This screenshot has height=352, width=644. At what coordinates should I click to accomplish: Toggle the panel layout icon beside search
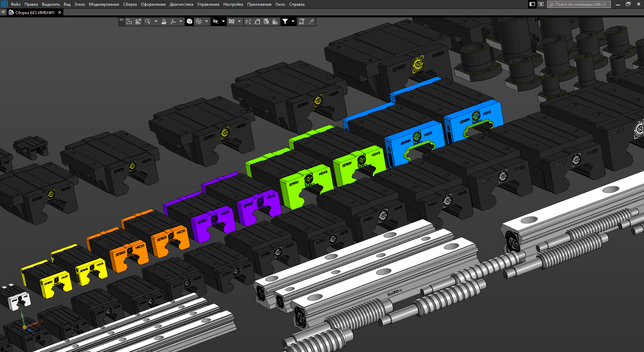click(x=532, y=4)
